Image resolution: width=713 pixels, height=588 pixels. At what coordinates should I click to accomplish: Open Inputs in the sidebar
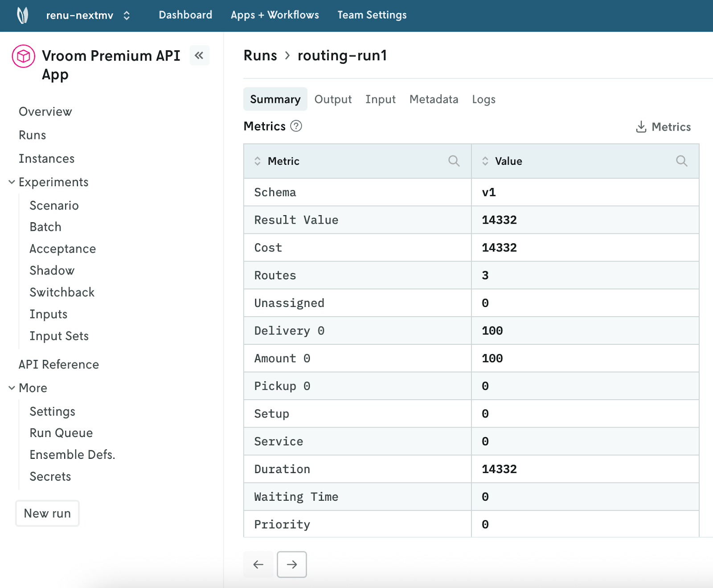(x=49, y=314)
